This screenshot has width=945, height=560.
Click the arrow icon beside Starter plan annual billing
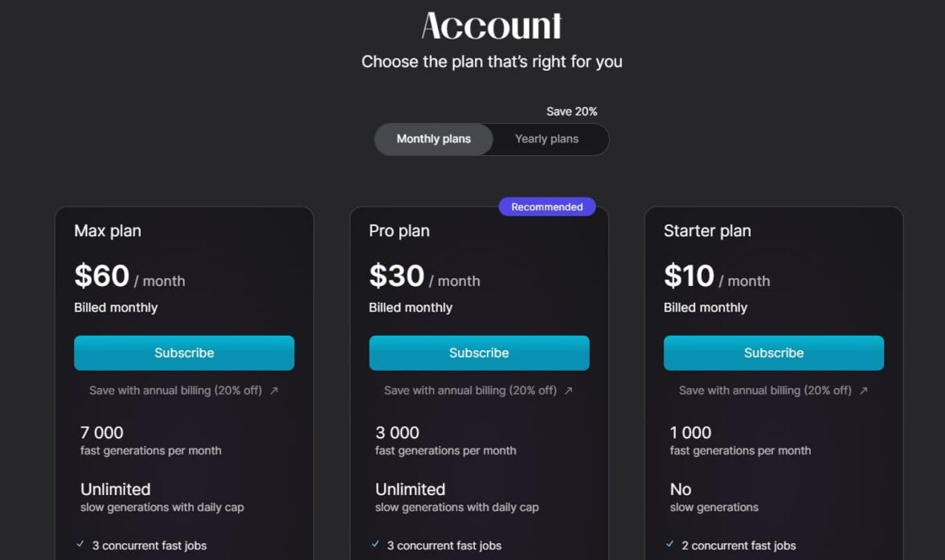pyautogui.click(x=864, y=390)
